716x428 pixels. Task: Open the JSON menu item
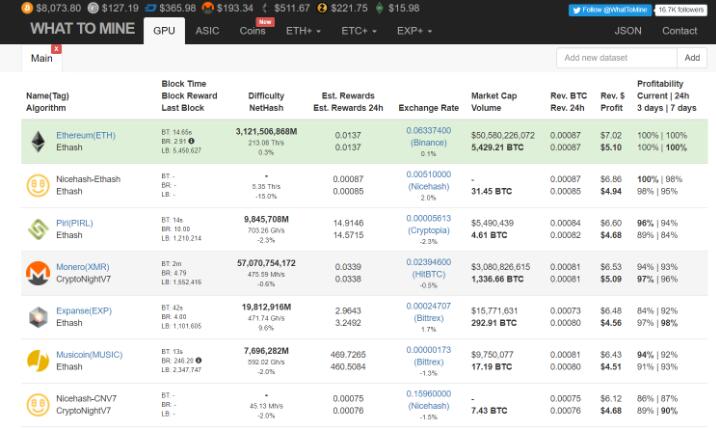click(x=628, y=31)
